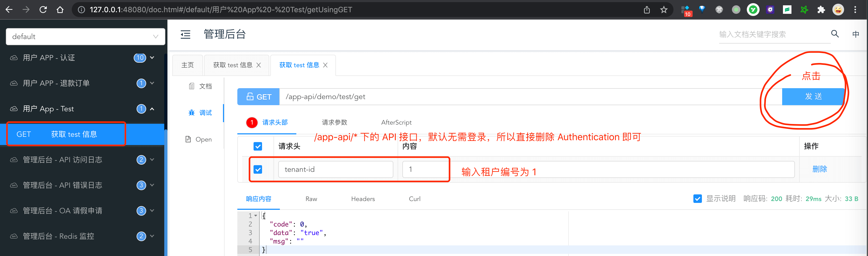Click the share icon in address bar
Screen dimensions: 868x256
tap(647, 10)
